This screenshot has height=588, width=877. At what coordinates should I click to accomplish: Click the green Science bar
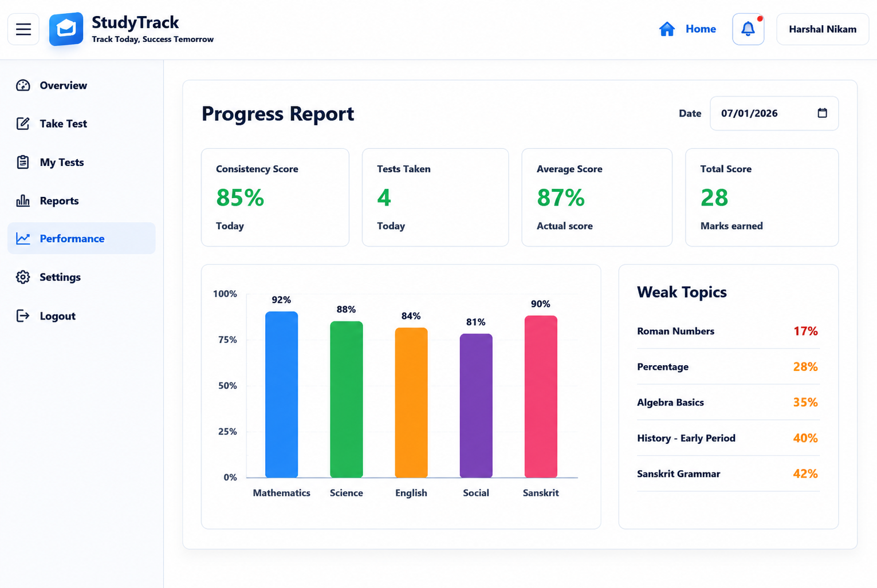[x=346, y=399]
